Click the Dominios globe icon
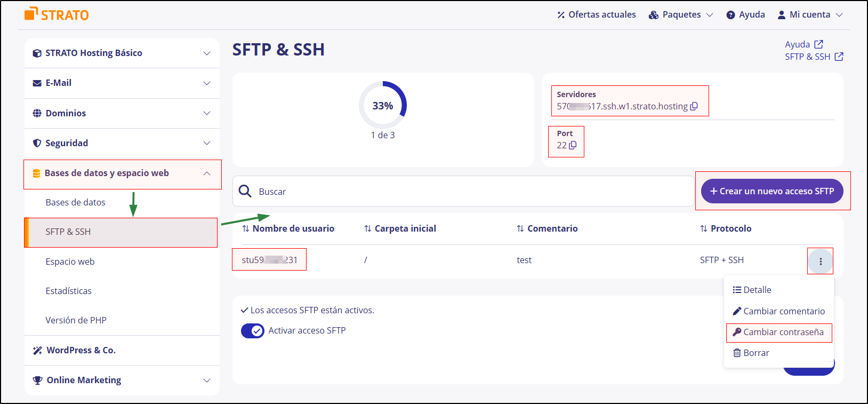868x404 pixels. point(37,113)
